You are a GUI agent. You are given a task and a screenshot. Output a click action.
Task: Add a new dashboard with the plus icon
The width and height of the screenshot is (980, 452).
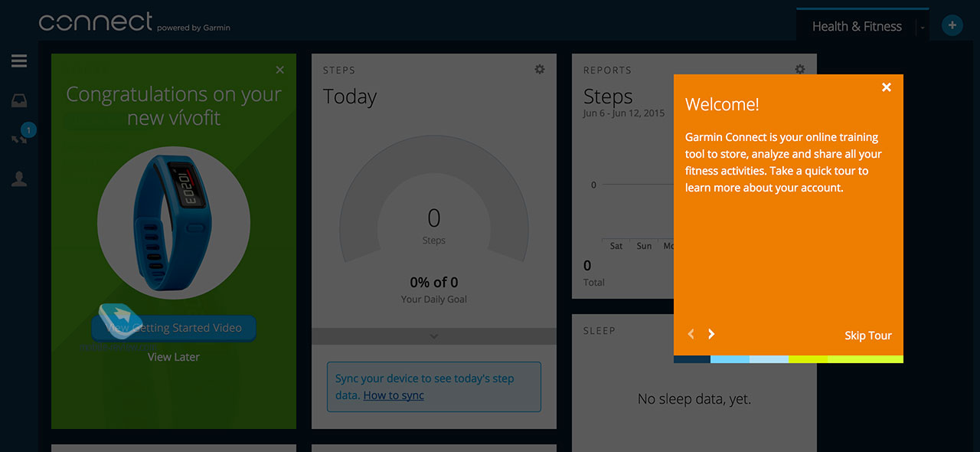952,25
